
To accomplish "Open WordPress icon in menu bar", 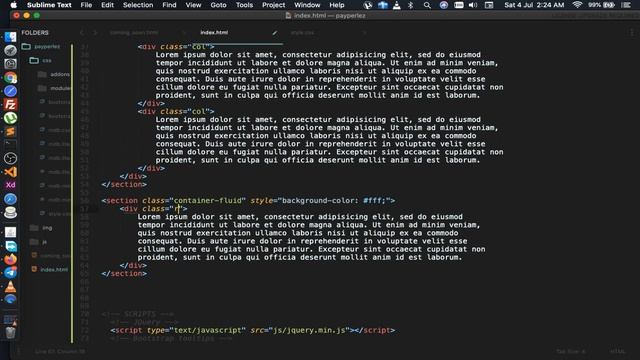I will [x=368, y=5].
